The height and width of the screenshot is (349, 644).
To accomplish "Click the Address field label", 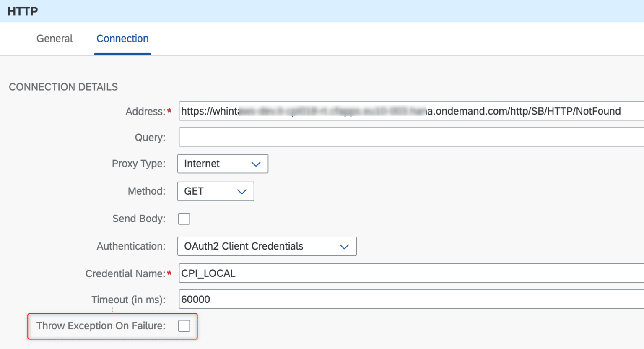I will pyautogui.click(x=145, y=112).
